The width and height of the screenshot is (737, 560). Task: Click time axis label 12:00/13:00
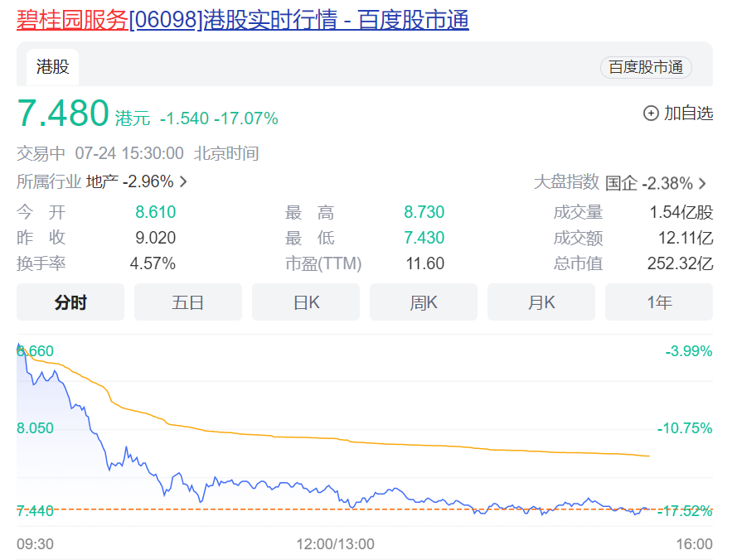[335, 544]
